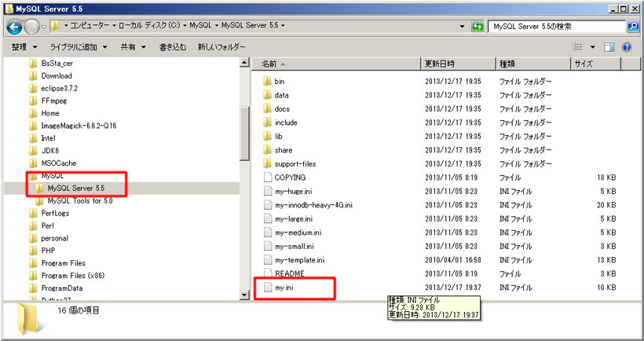Viewport: 644px width, 341px height.
Task: Click in the MySQL Server 5.5 search field
Action: [557, 26]
